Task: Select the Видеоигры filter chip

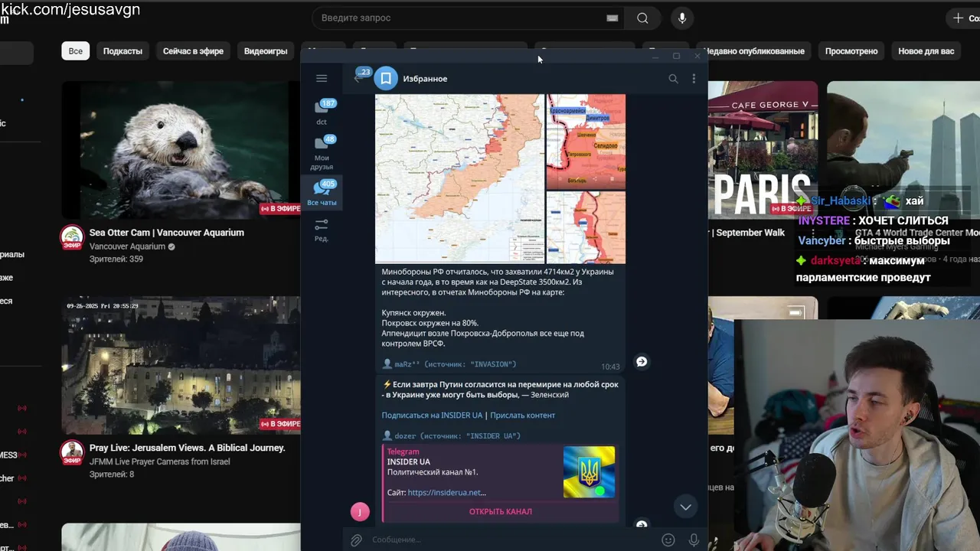Action: [266, 51]
